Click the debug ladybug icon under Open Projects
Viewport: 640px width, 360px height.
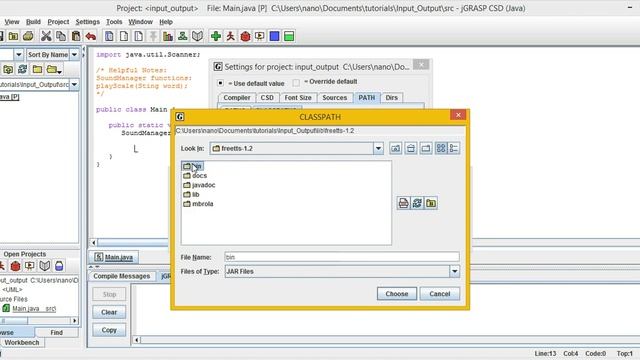coord(16,266)
